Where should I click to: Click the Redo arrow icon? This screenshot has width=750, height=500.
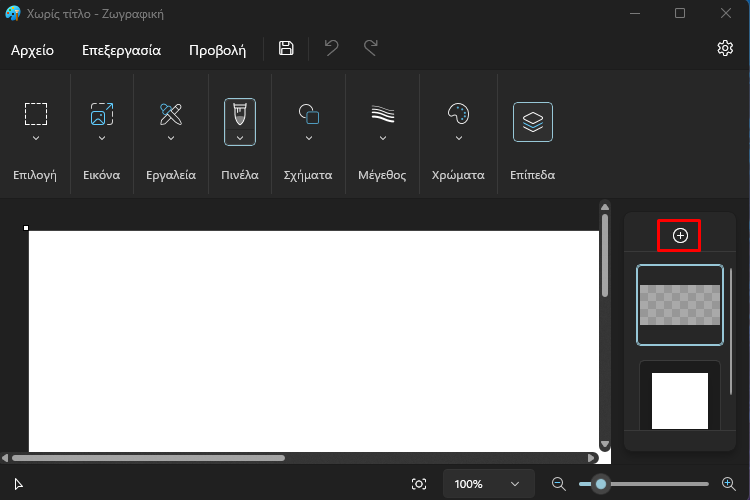[371, 48]
